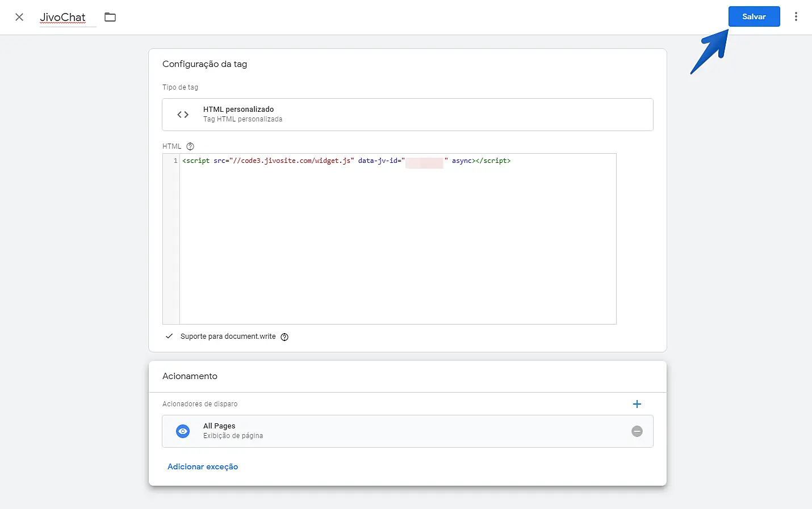Click the Acionamento section heading
This screenshot has height=509, width=812.
point(190,376)
